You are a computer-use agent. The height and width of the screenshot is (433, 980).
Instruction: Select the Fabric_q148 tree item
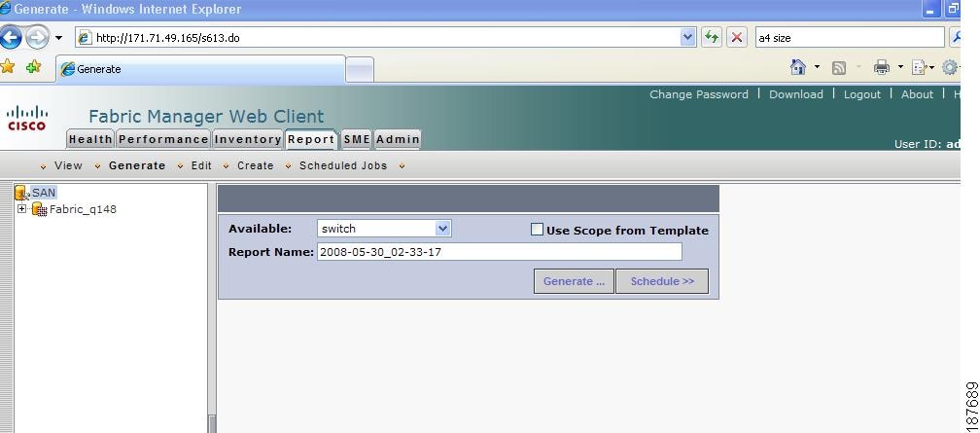tap(83, 209)
